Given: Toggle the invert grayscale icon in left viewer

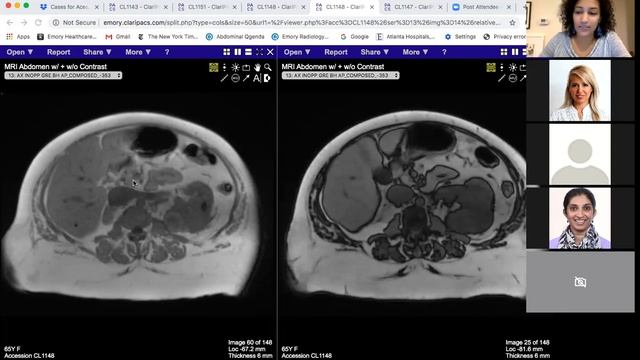Looking at the screenshot, I should (267, 78).
